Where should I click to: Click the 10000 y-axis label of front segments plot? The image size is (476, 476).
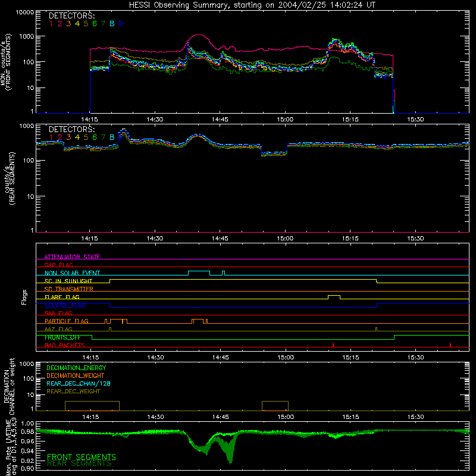[25, 12]
